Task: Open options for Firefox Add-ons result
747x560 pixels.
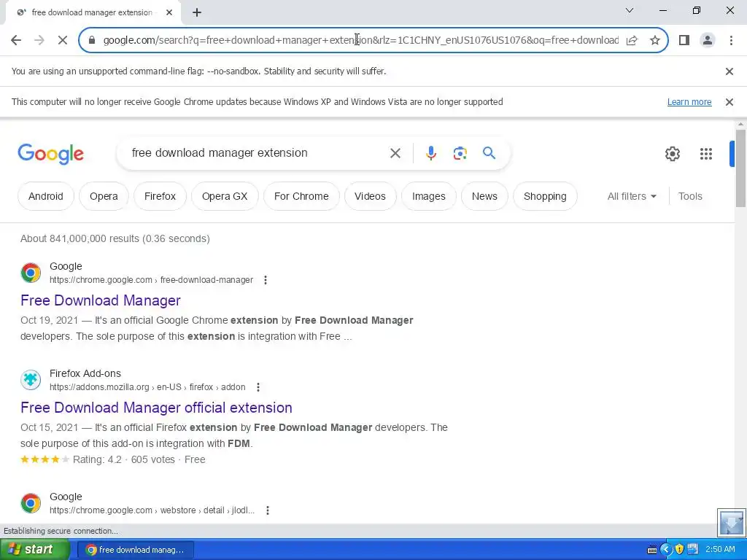Action: 258,387
